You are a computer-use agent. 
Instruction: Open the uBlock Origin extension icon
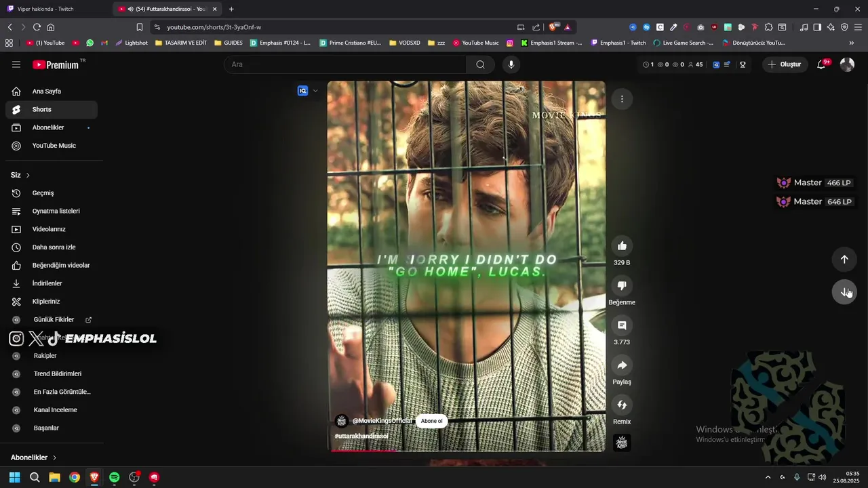click(x=714, y=27)
